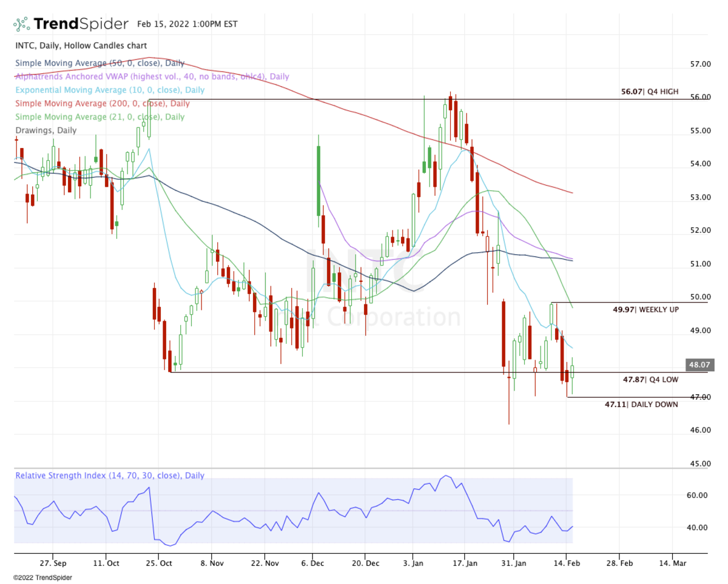728x584 pixels.
Task: Click the current price tag 48.07
Action: [699, 365]
